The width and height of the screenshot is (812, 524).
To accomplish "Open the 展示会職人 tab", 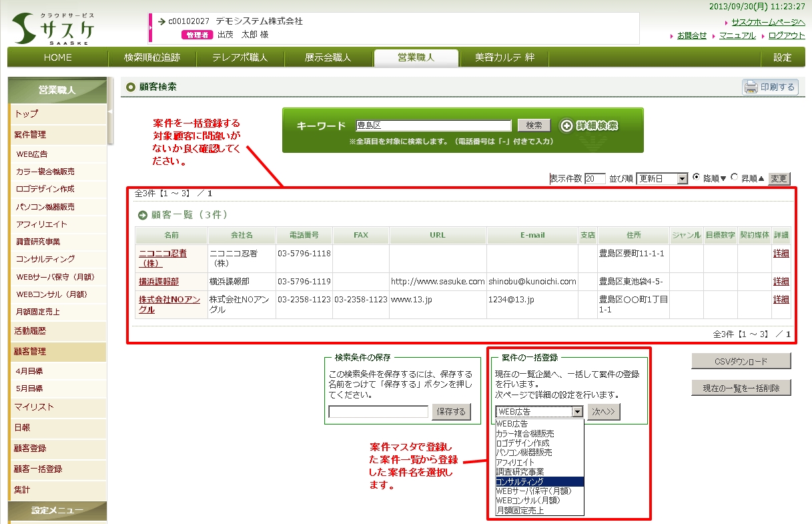I will [328, 57].
